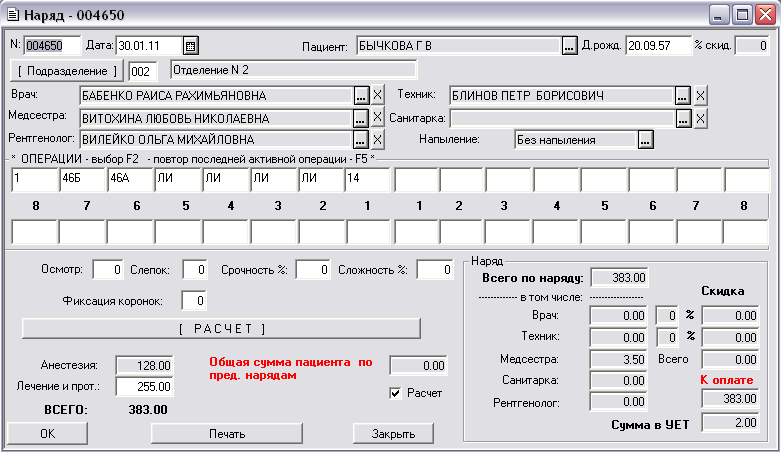Viewport: 781px width, 453px height.
Task: Close the Наряд window
Action: [x=766, y=14]
